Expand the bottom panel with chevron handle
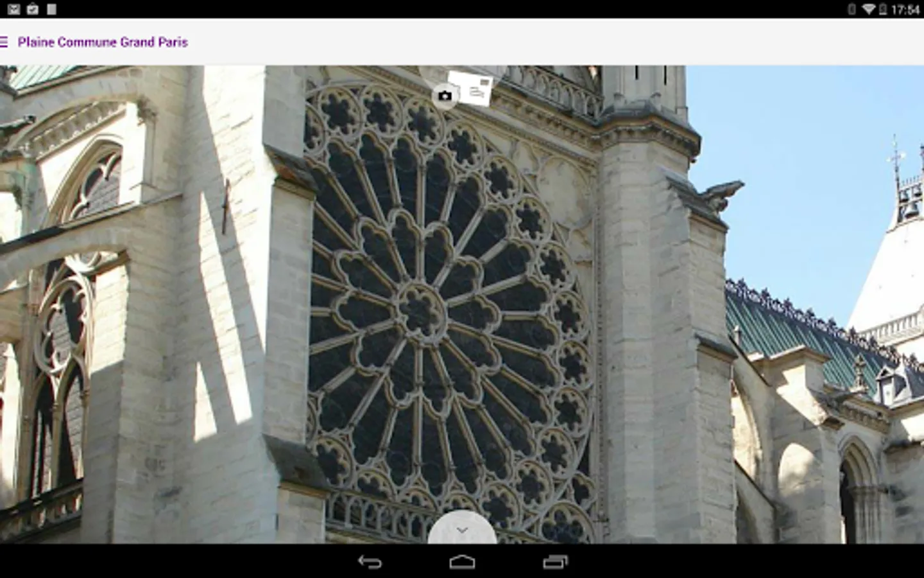This screenshot has height=578, width=924. click(x=462, y=529)
